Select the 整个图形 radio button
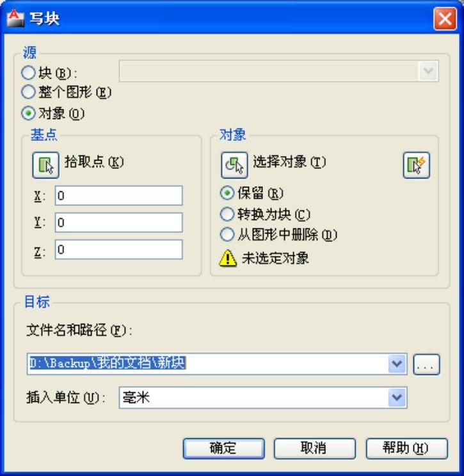This screenshot has height=476, width=464. click(x=29, y=92)
